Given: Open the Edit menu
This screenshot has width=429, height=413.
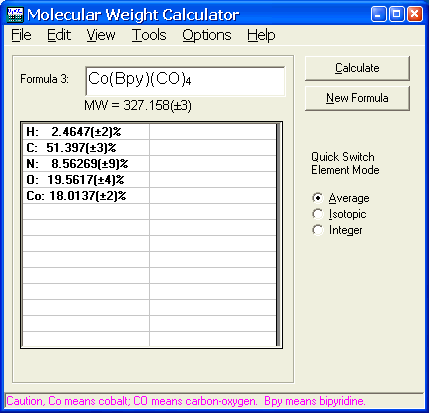Looking at the screenshot, I should 59,35.
